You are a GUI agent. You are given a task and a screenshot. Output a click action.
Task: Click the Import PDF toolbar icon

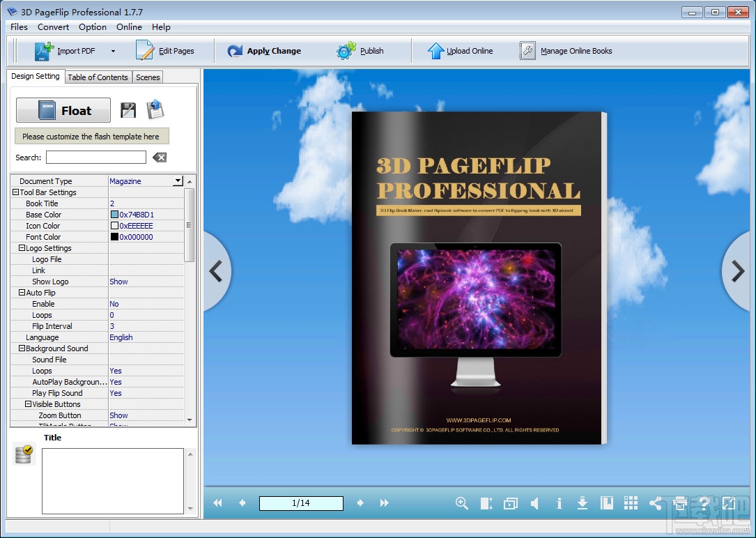pos(44,51)
